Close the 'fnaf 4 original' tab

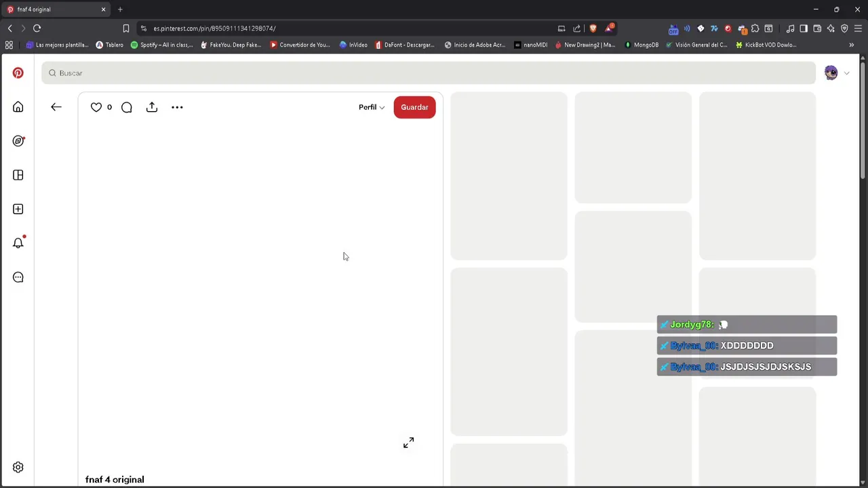tap(104, 9)
